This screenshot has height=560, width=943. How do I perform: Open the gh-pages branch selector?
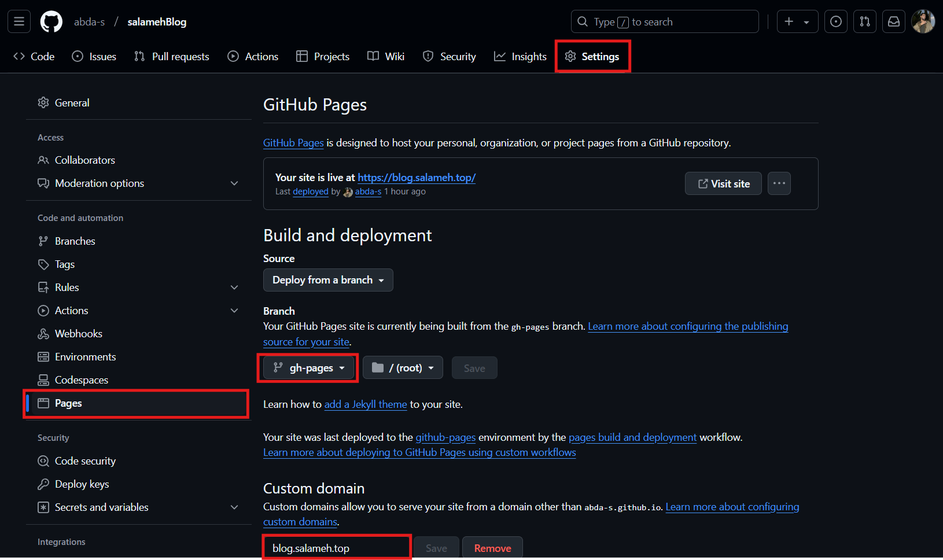click(x=309, y=368)
